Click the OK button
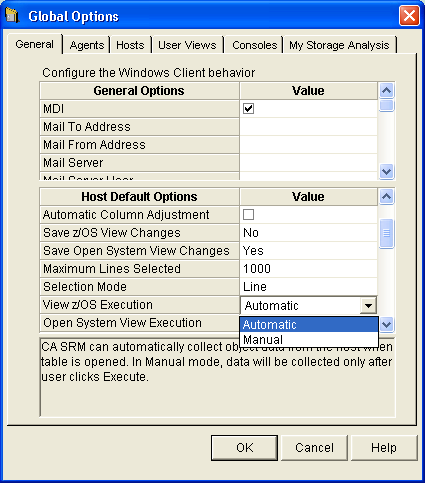The image size is (425, 483). (x=244, y=448)
